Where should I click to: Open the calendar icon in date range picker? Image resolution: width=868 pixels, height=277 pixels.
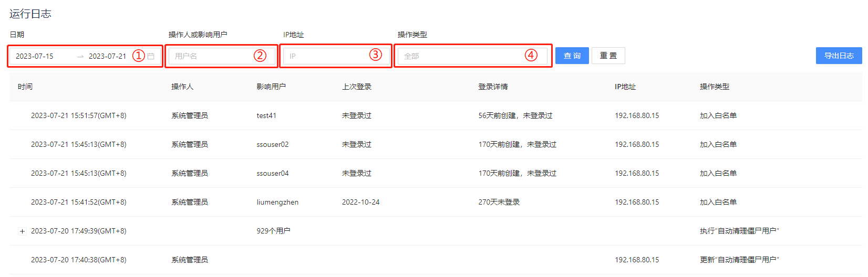click(151, 56)
